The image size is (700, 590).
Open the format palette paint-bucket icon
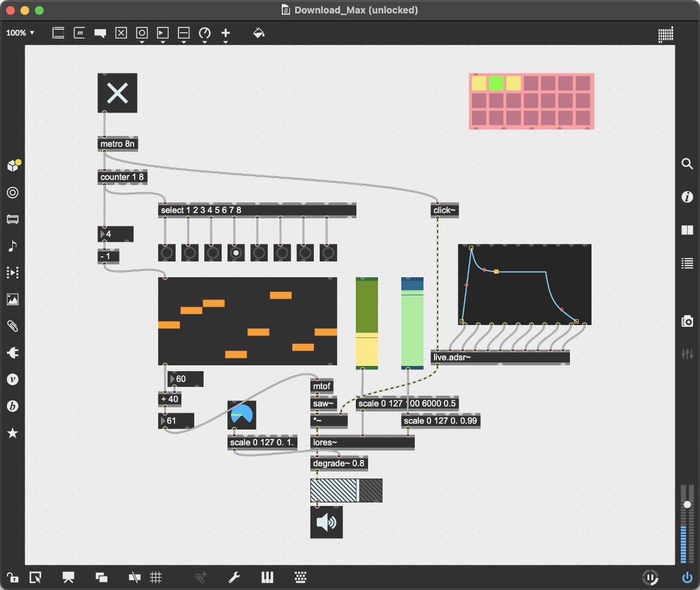[259, 33]
